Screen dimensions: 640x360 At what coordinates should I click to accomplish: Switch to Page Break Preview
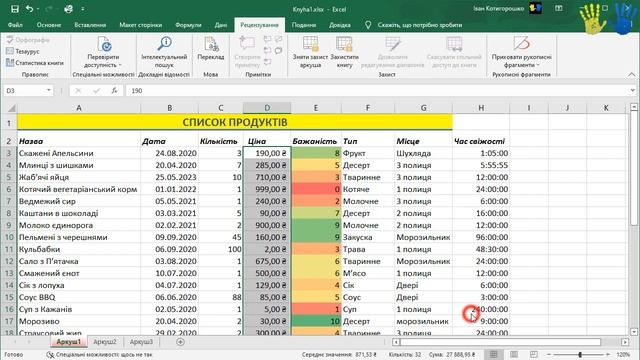[533, 355]
